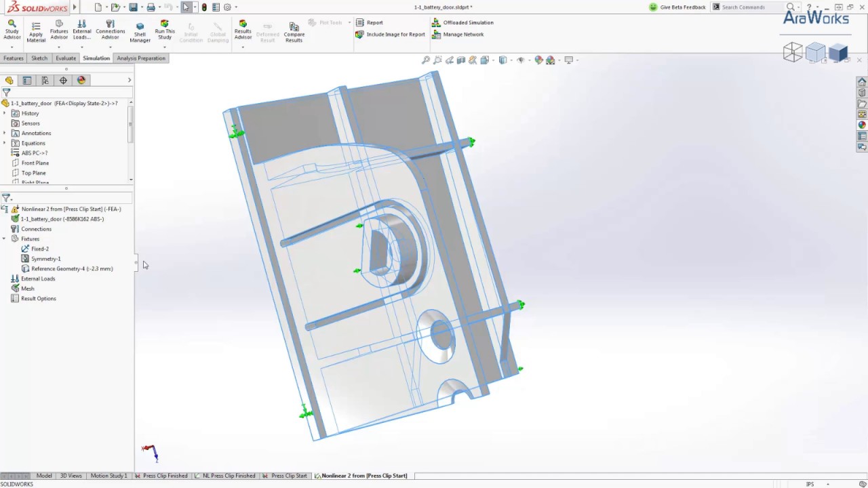Screen dimensions: 868x488
Task: Click the Previous View icon
Action: pyautogui.click(x=449, y=60)
